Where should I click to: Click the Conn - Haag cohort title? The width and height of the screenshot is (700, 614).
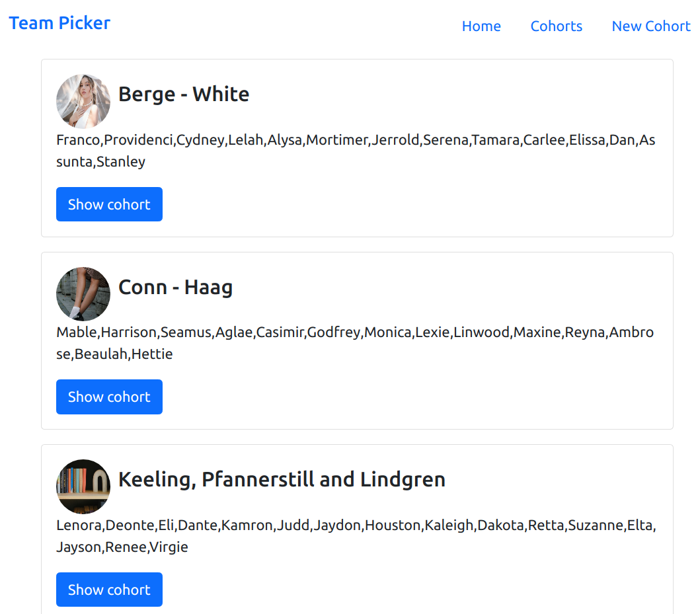coord(175,288)
